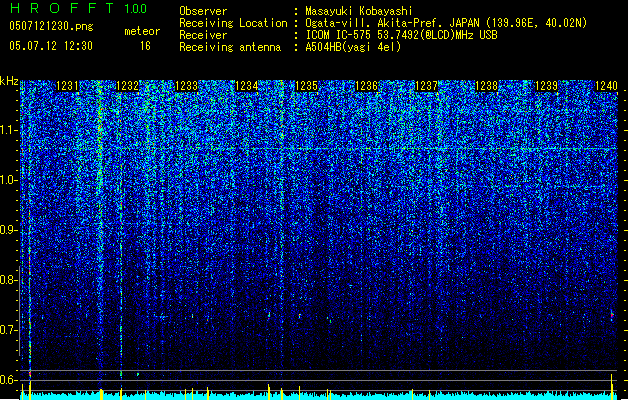This screenshot has width=629, height=400.
Task: Click the HROFFT 1.0.0 title text
Action: (x=79, y=8)
